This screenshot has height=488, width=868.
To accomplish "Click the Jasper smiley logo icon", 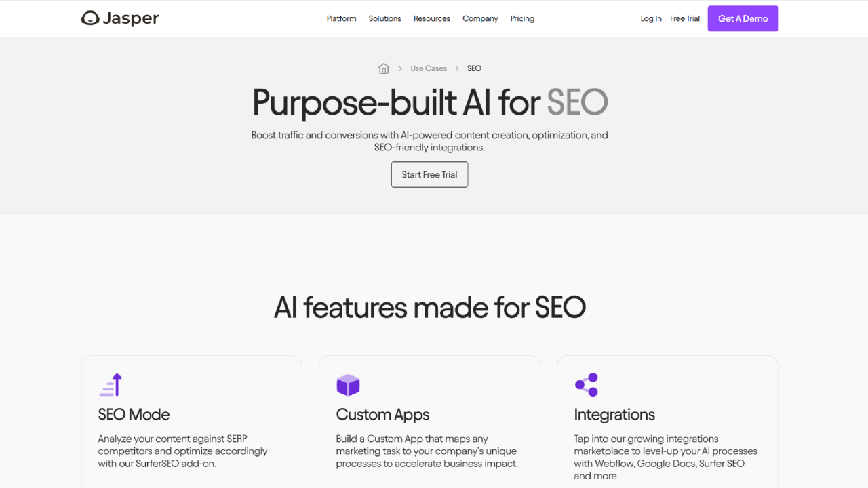I will click(x=90, y=18).
